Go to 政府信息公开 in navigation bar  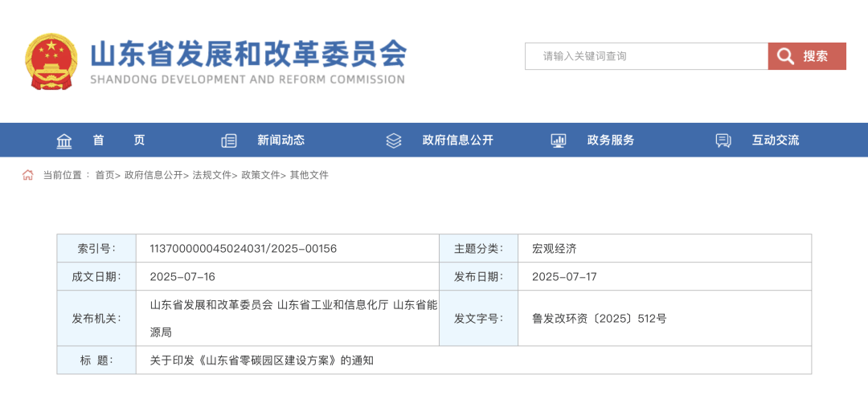pyautogui.click(x=457, y=140)
